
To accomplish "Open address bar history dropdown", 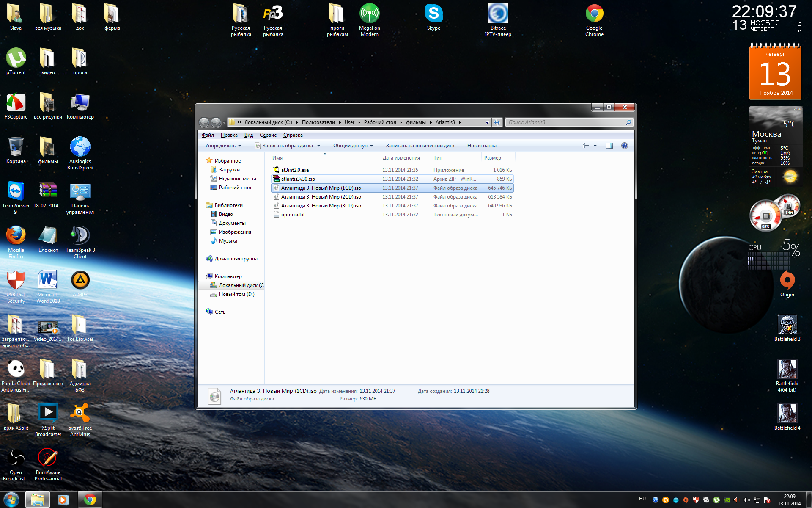I will pos(487,122).
